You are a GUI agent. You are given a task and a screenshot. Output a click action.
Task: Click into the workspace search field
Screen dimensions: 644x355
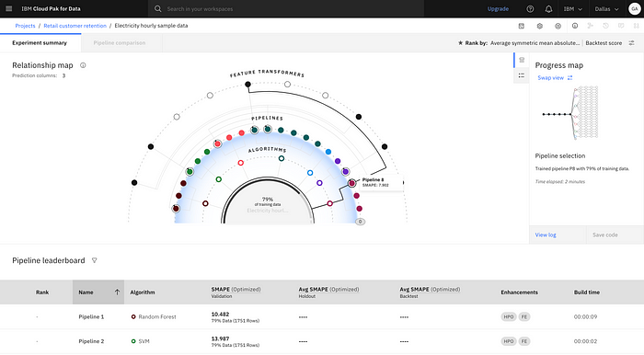click(287, 8)
